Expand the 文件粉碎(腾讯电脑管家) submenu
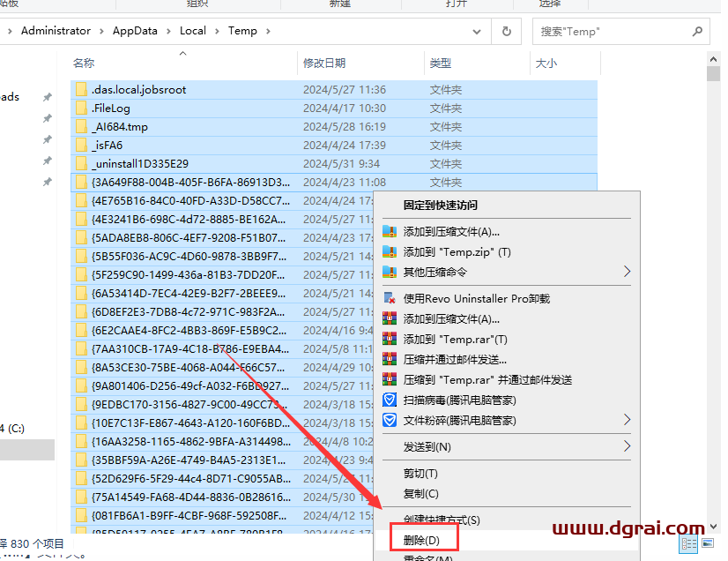728x561 pixels. (x=627, y=421)
